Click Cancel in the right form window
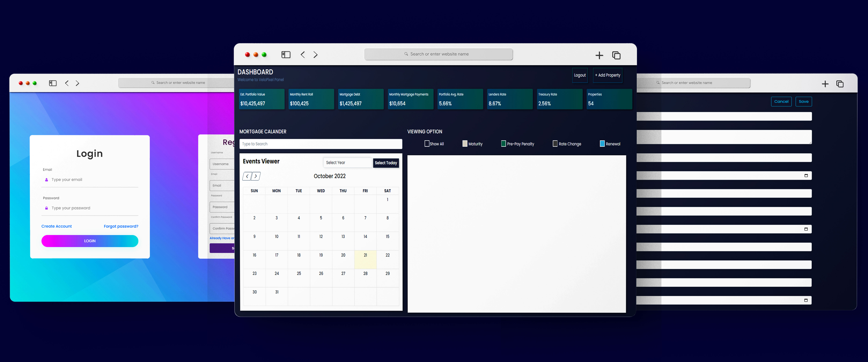868x362 pixels. [781, 102]
